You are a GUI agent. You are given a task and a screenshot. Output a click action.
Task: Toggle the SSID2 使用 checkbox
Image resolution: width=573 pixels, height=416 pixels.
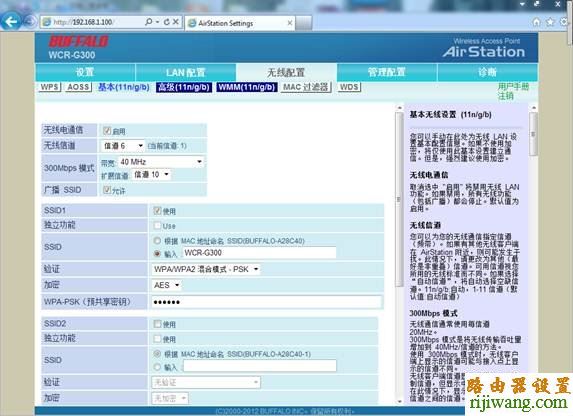[x=158, y=324]
